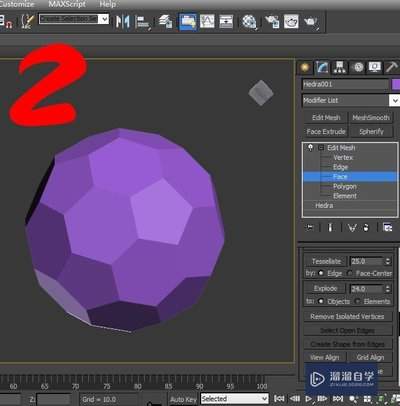The image size is (400, 406).
Task: Open Curve Editor from the toolbar
Action: [x=207, y=22]
